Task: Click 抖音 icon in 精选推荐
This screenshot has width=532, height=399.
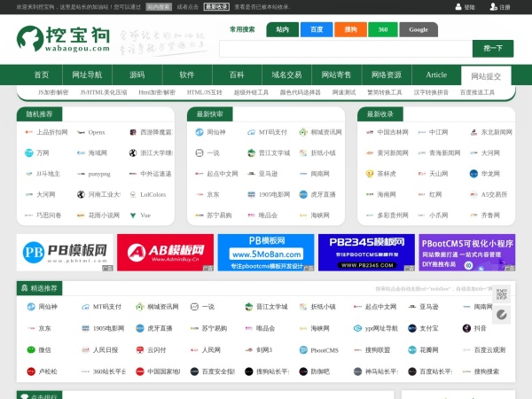Action: click(466, 328)
